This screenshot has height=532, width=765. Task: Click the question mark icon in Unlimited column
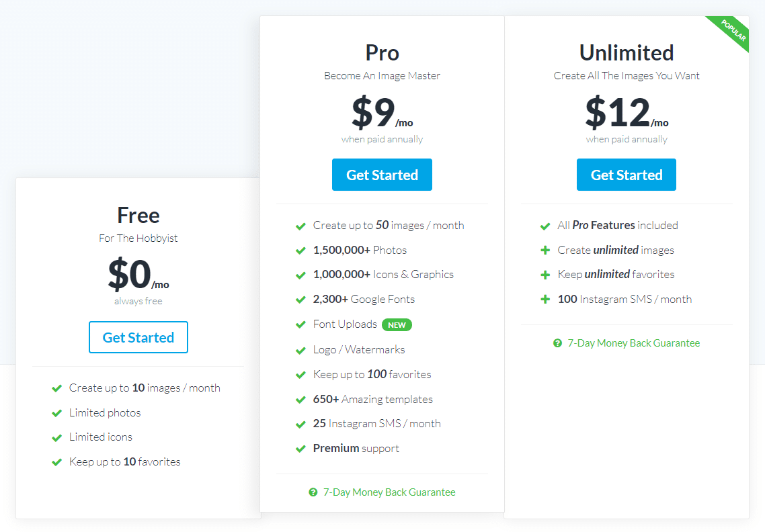click(x=557, y=343)
